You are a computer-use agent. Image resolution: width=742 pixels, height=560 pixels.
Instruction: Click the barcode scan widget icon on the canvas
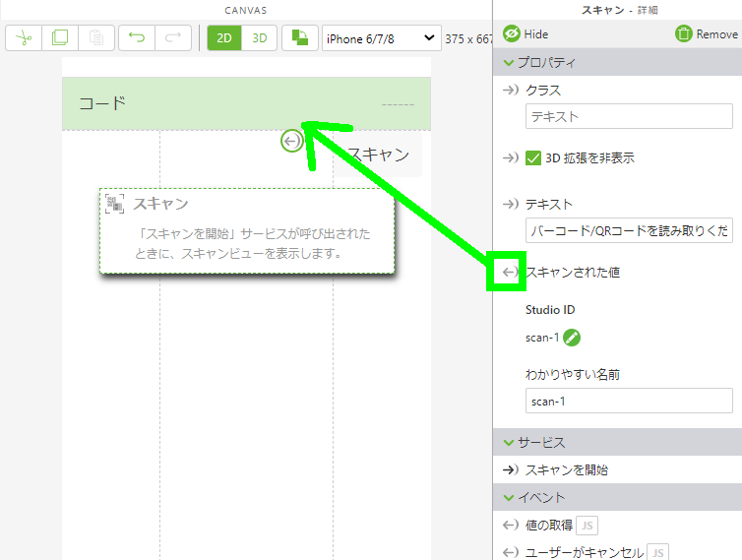point(114,204)
